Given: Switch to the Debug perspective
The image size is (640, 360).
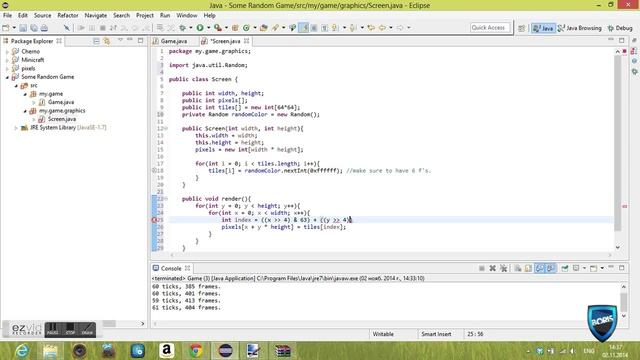Looking at the screenshot, I should pyautogui.click(x=620, y=28).
